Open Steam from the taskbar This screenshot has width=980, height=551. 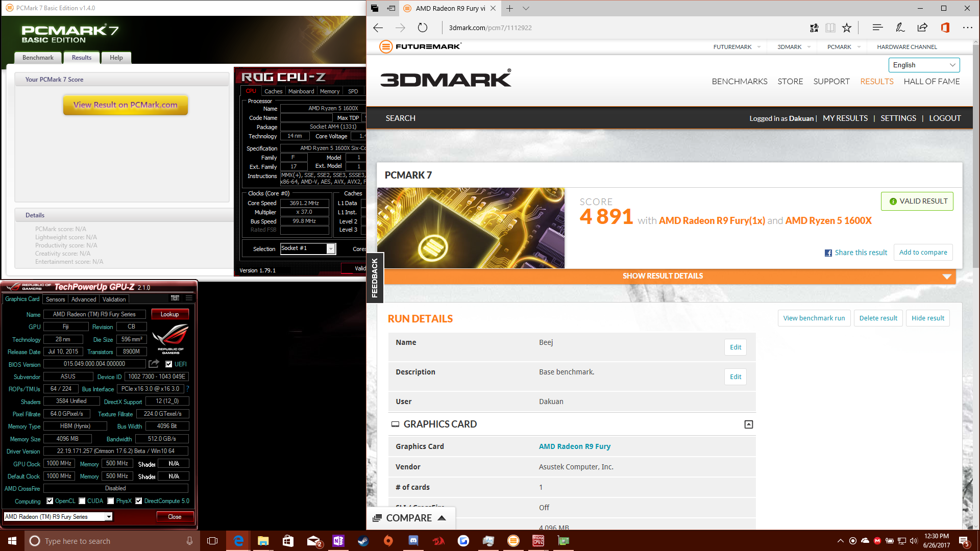(x=363, y=541)
